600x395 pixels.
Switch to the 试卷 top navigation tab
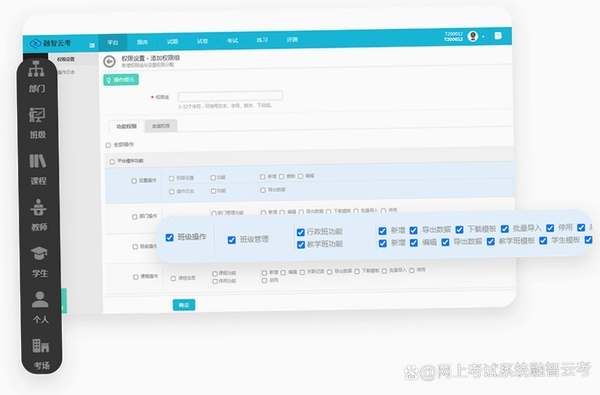coord(202,41)
